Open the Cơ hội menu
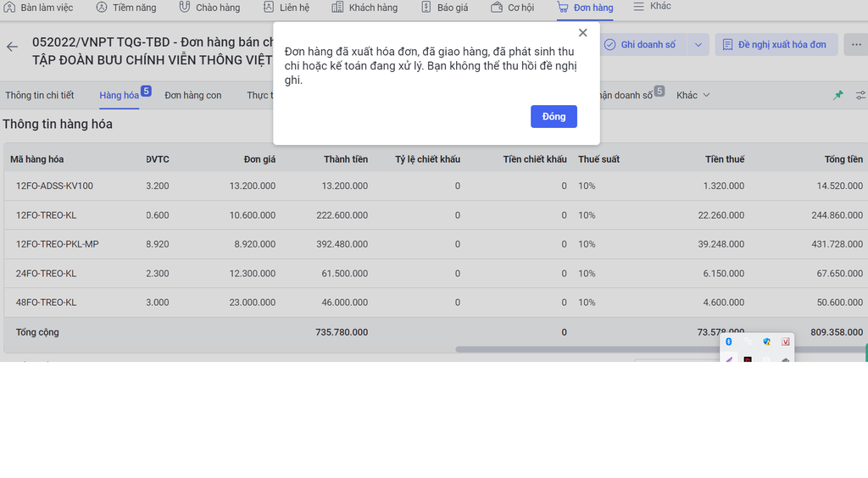The height and width of the screenshot is (478, 868). coord(513,8)
